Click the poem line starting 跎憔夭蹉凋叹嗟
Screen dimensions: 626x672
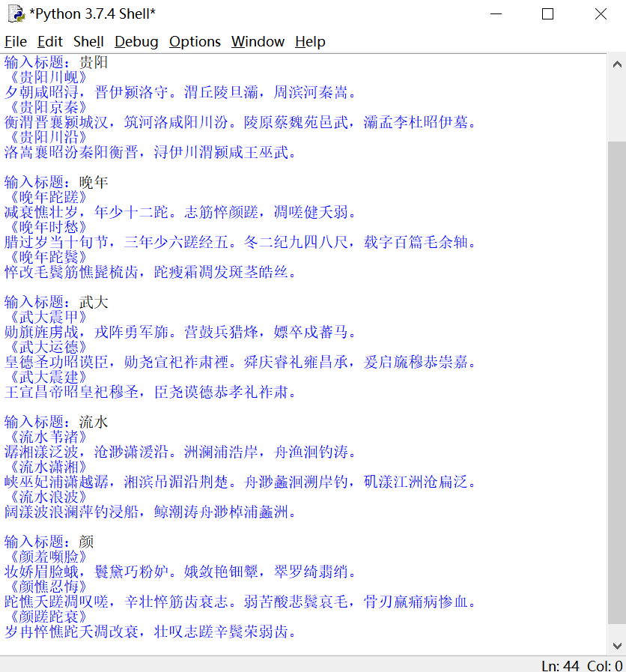pos(240,602)
